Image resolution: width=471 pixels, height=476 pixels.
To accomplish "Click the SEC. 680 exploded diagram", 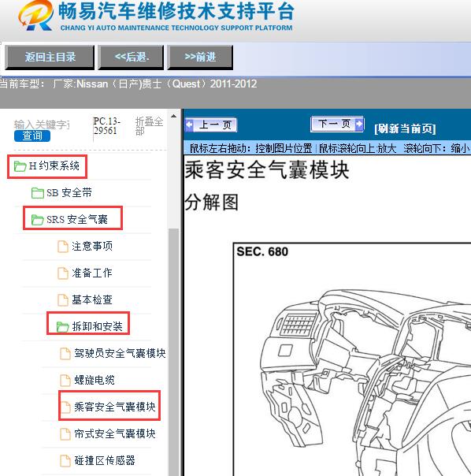I will pyautogui.click(x=352, y=359).
